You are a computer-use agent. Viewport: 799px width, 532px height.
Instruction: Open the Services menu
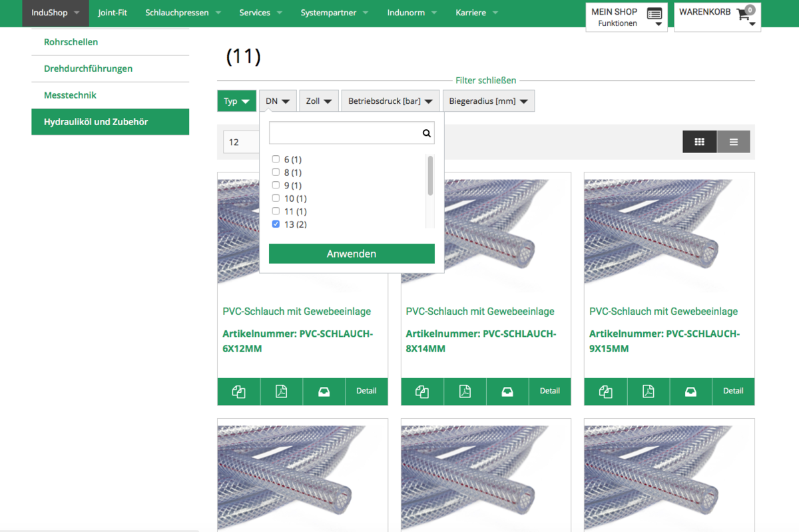tap(261, 13)
